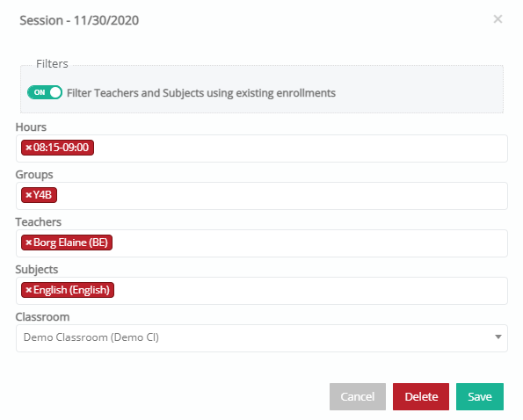Delete this session

pos(421,396)
